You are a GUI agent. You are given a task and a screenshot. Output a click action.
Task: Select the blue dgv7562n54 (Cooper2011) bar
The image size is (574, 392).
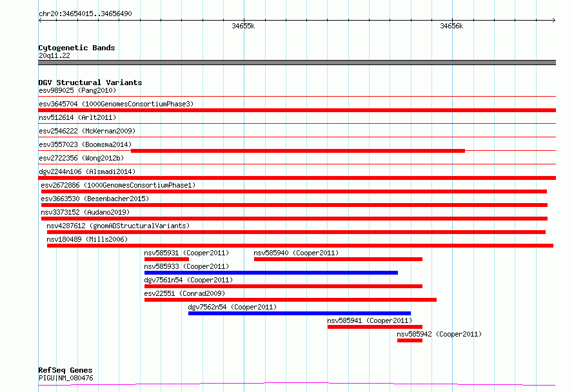[x=299, y=313]
